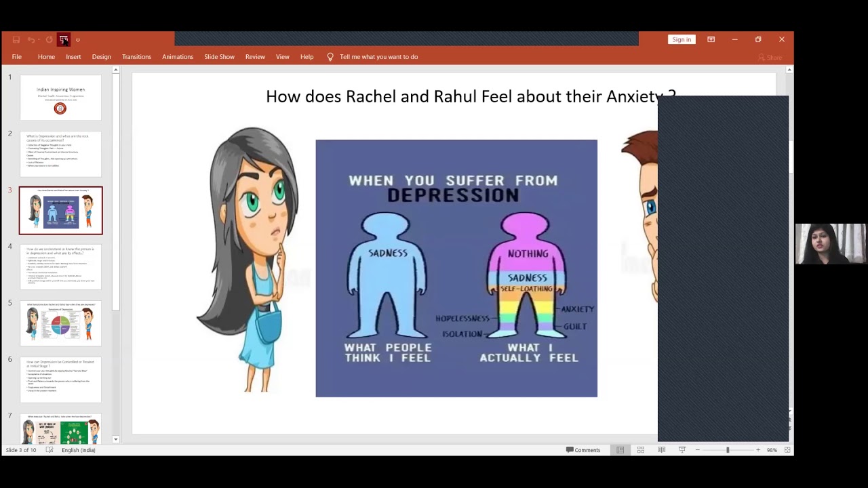868x488 pixels.
Task: Switch to the Slide Show tab
Action: pyautogui.click(x=219, y=57)
